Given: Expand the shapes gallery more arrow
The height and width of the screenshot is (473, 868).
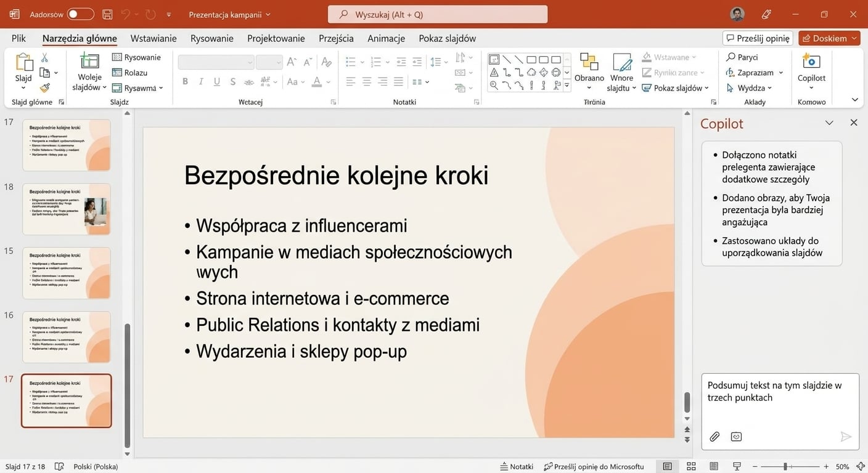Looking at the screenshot, I should pos(567,86).
